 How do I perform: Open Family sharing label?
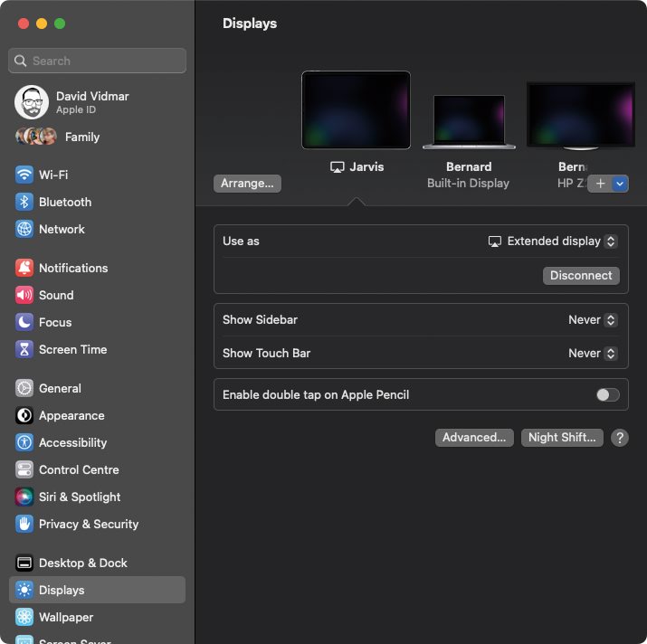point(82,137)
